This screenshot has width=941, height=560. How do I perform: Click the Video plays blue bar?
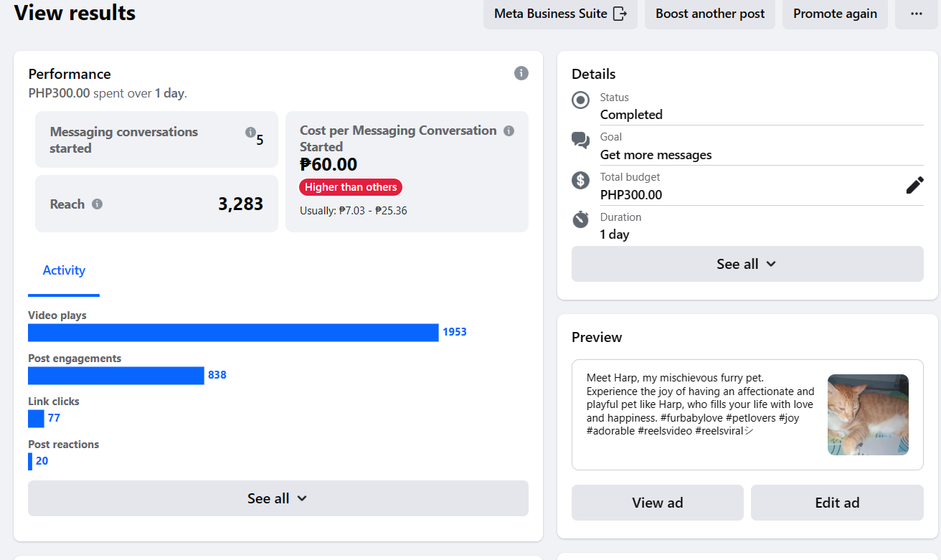click(x=233, y=333)
